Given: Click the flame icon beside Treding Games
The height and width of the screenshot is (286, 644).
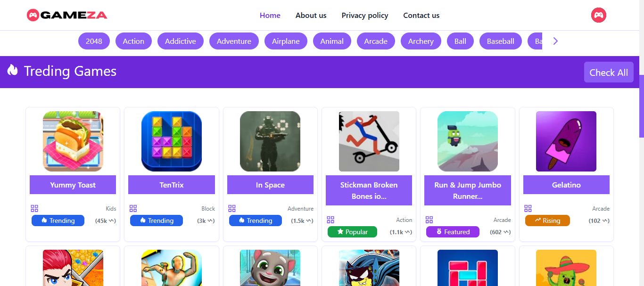Looking at the screenshot, I should pyautogui.click(x=12, y=70).
